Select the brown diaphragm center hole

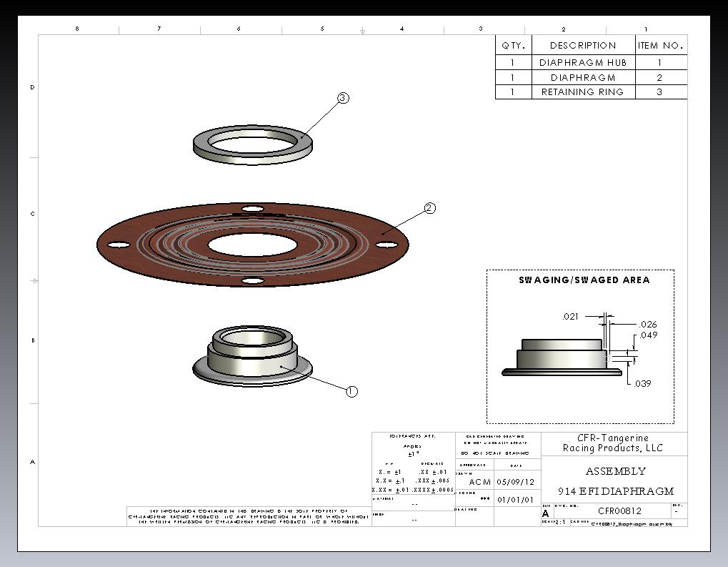tap(252, 245)
